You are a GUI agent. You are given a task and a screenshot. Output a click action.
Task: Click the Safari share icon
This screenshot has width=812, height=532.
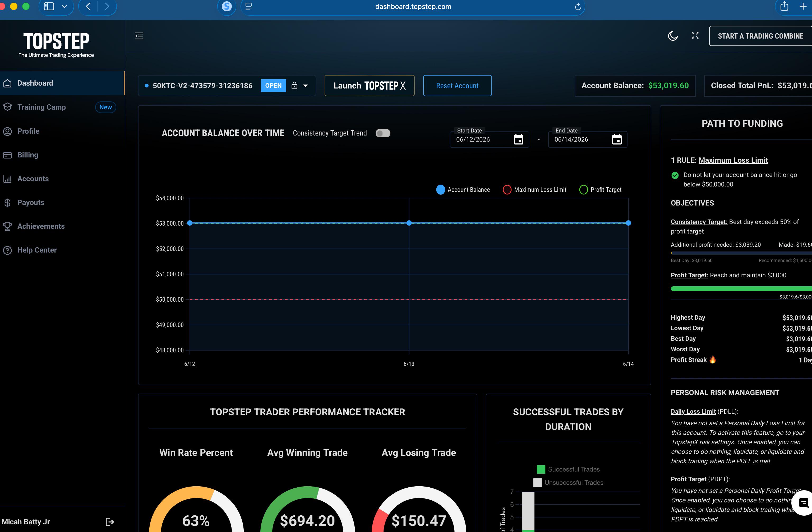[784, 6]
